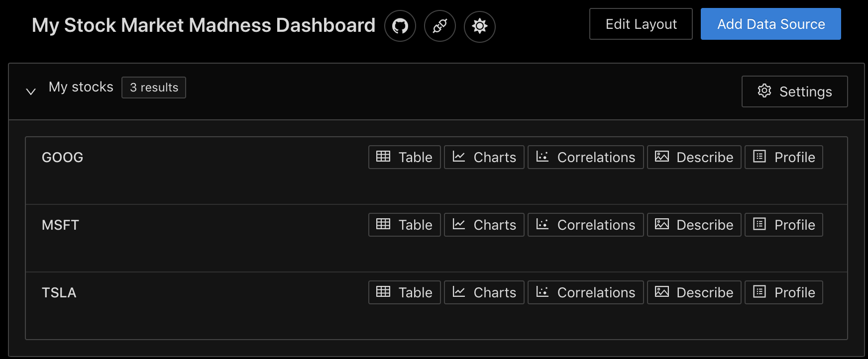
Task: Open Settings with the gear icon
Action: 794,91
